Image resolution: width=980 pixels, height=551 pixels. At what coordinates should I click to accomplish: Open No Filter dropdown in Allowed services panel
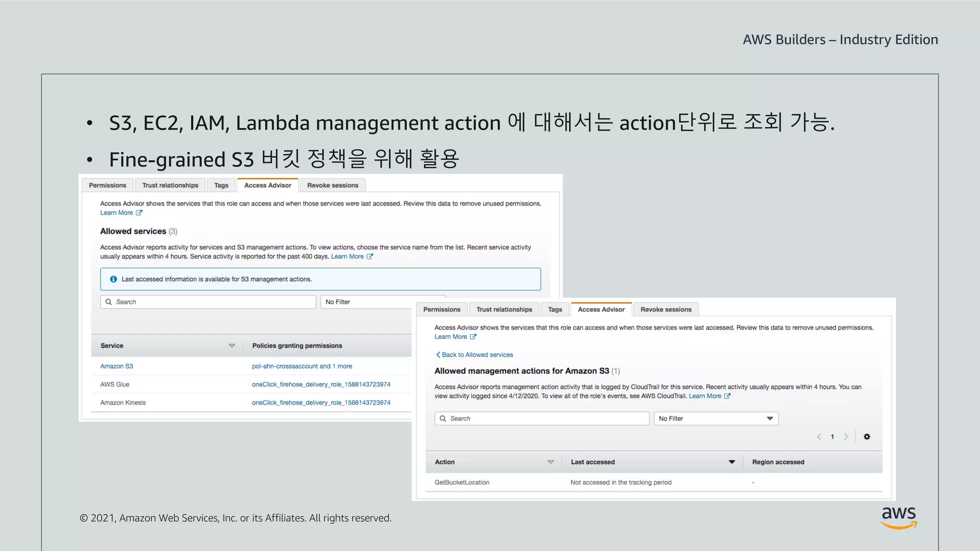click(383, 302)
